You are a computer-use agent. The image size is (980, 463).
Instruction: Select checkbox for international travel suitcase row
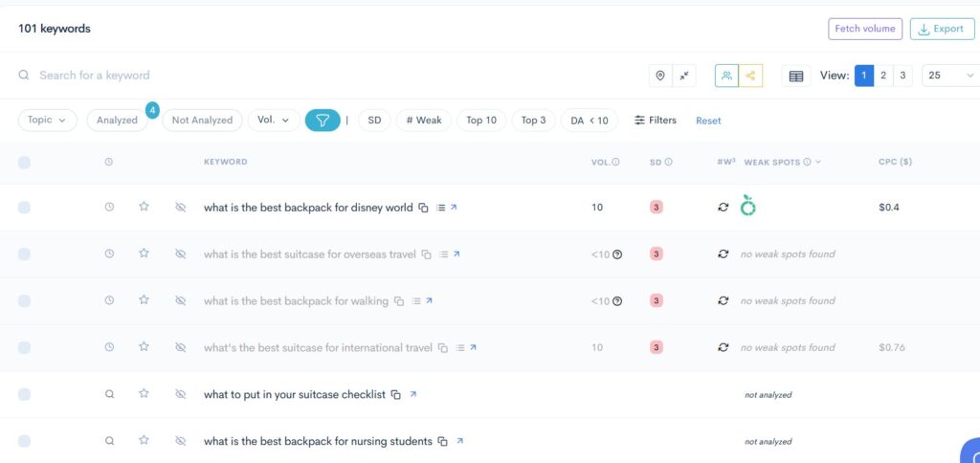coord(24,347)
